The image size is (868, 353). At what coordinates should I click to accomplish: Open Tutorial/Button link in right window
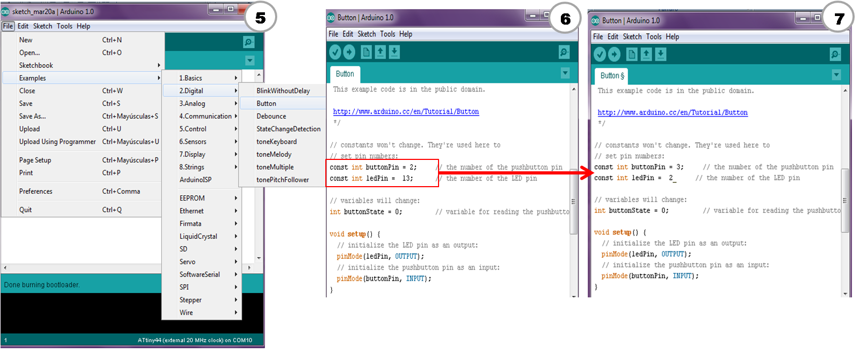coord(672,112)
